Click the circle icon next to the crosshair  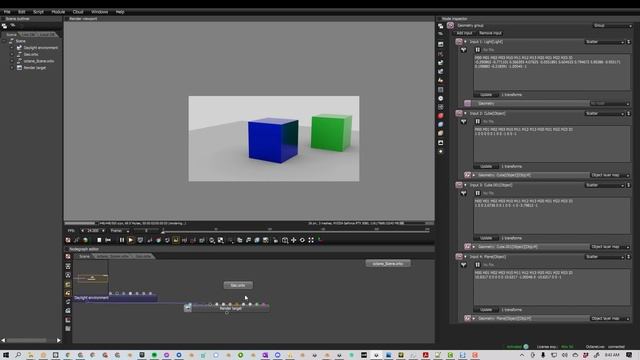302,240
